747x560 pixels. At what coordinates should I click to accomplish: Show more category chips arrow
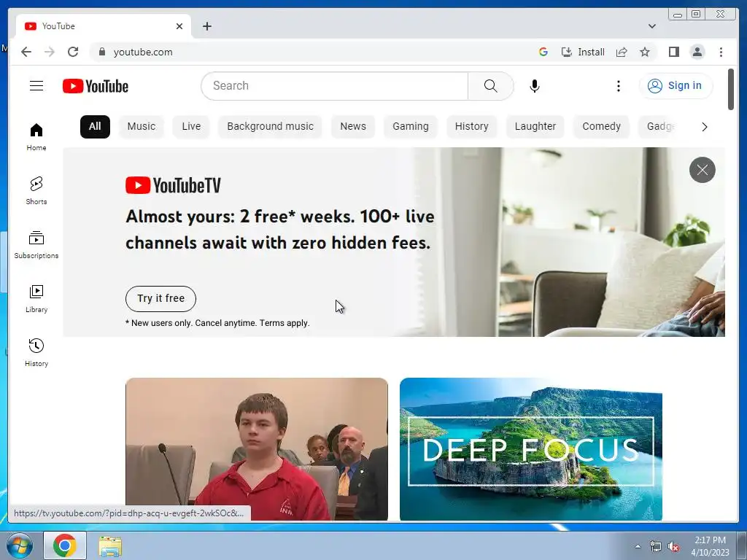point(704,127)
